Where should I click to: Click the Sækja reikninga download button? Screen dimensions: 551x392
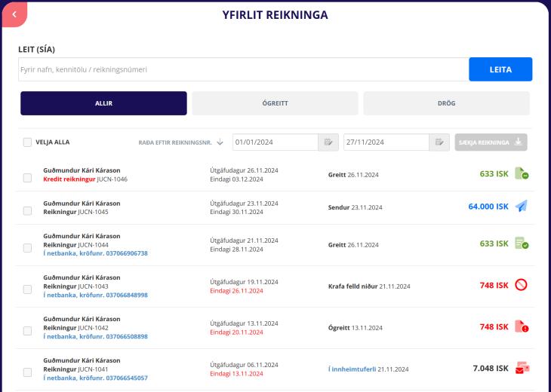(x=491, y=142)
